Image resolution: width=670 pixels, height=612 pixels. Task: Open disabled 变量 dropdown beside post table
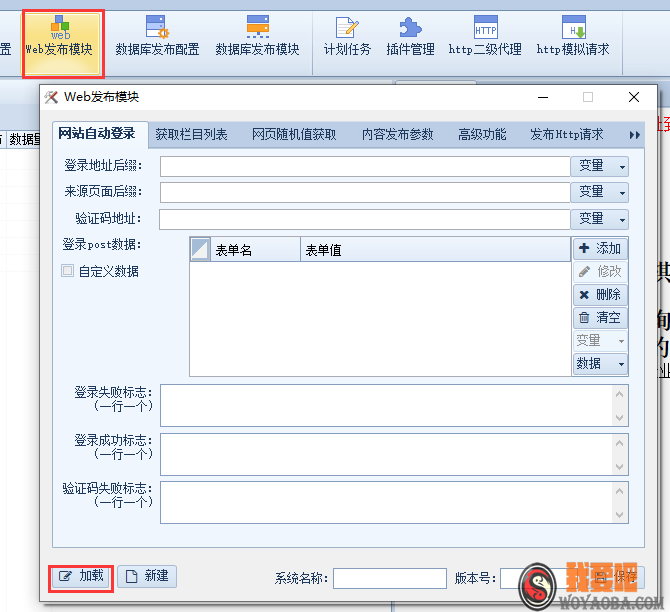tap(600, 341)
